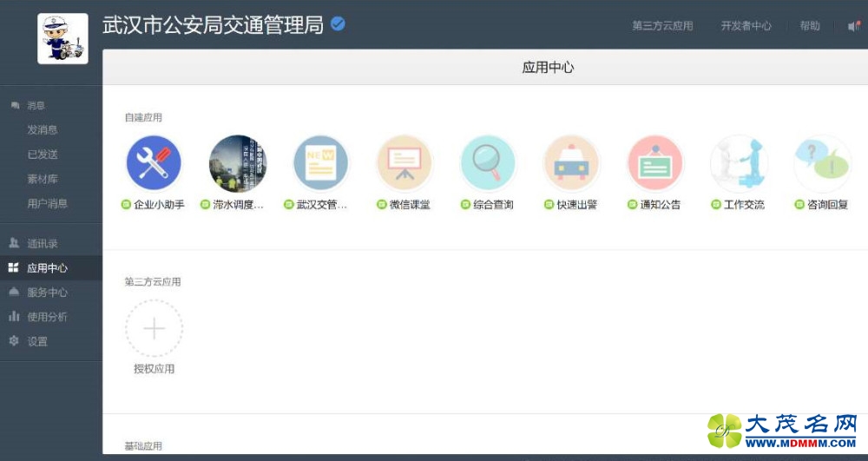
Task: Open 素材库 in the sidebar
Action: [43, 179]
